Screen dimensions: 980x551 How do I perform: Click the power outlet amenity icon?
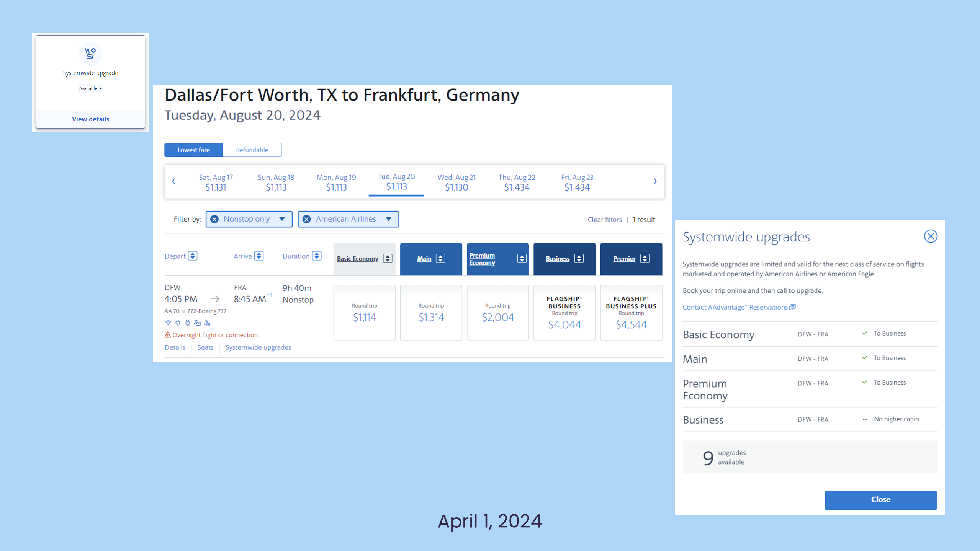coord(178,323)
